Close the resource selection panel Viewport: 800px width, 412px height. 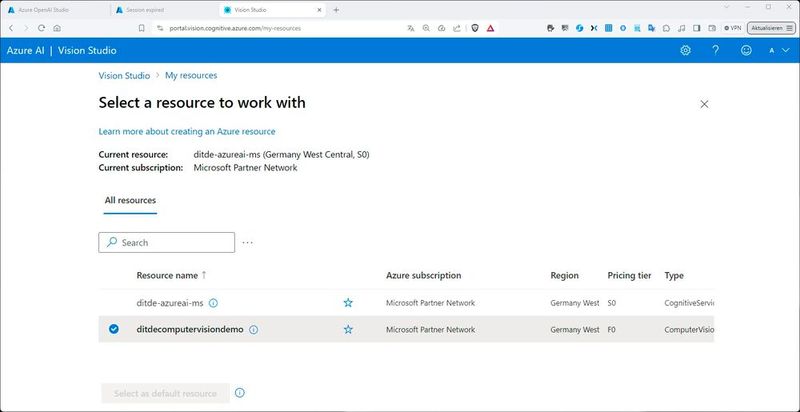pyautogui.click(x=705, y=104)
